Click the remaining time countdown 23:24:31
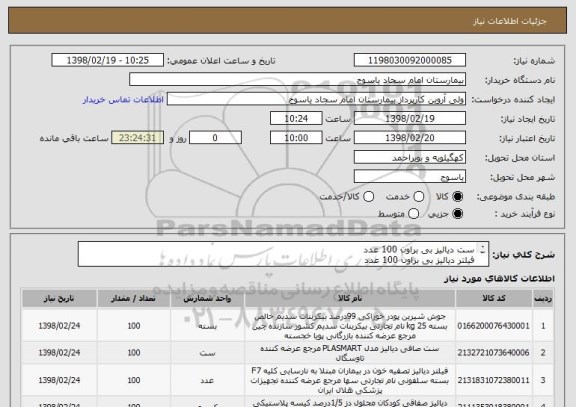The width and height of the screenshot is (576, 407). pyautogui.click(x=137, y=138)
